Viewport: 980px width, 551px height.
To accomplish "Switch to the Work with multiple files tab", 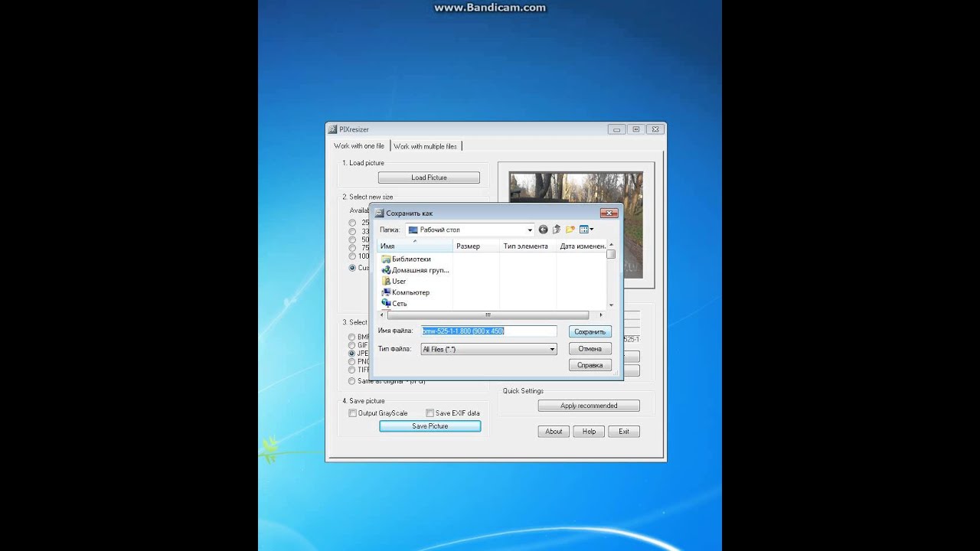I will 426,146.
